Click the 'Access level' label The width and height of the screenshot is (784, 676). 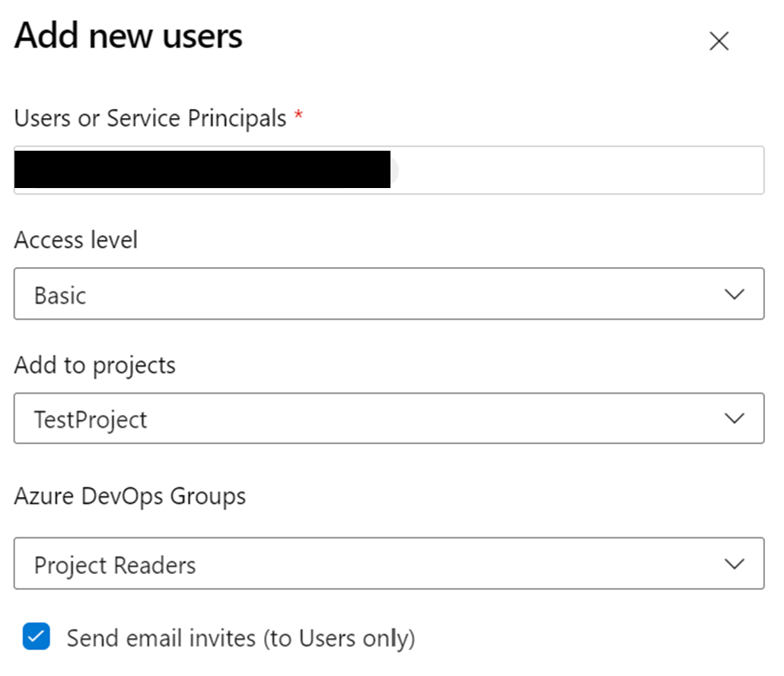76,241
